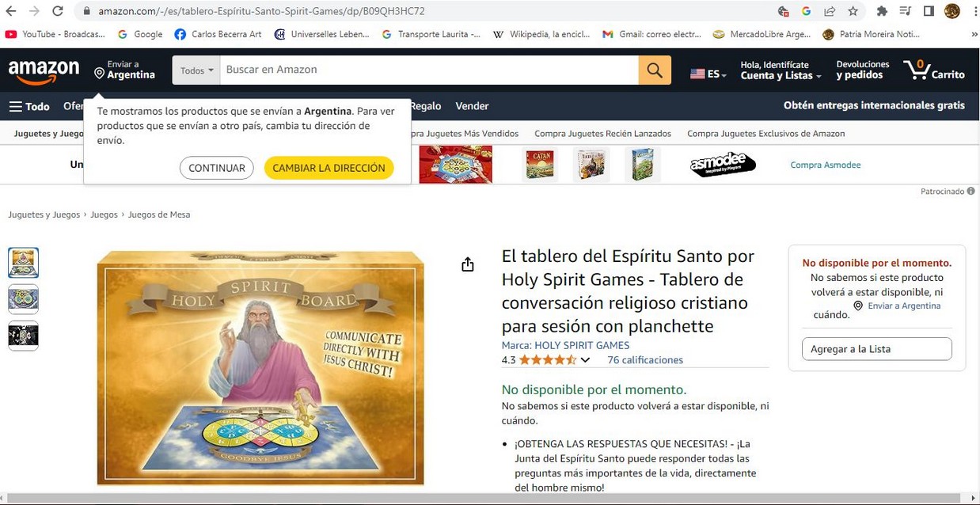
Task: Expand the star rating breakdown chevron
Action: pyautogui.click(x=585, y=360)
